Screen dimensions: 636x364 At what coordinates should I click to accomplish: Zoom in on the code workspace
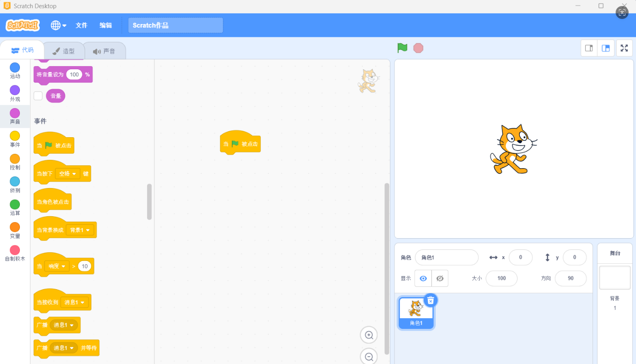click(369, 334)
